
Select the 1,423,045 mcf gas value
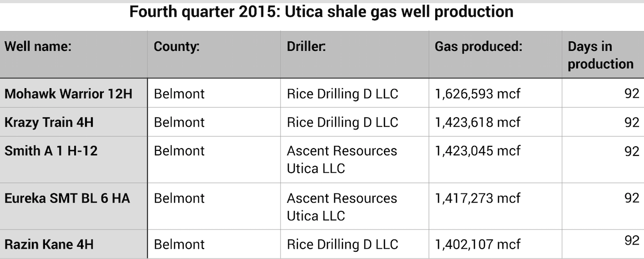click(x=478, y=151)
